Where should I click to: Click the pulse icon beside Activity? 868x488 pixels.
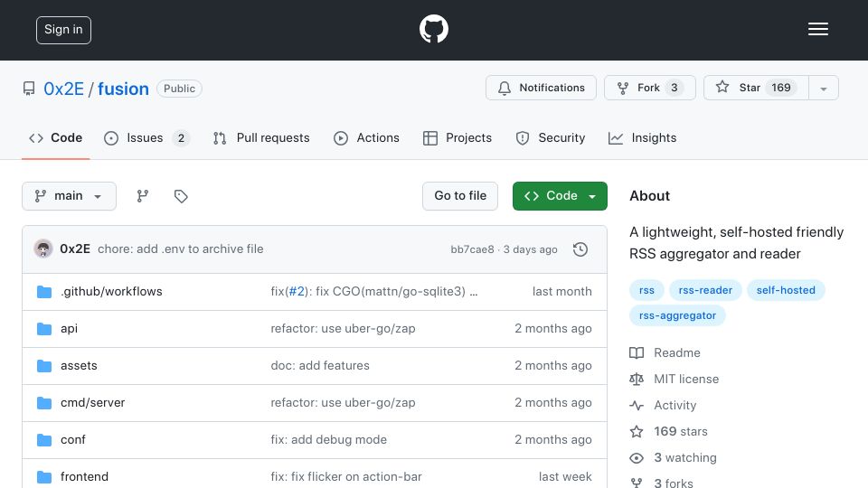pos(637,406)
